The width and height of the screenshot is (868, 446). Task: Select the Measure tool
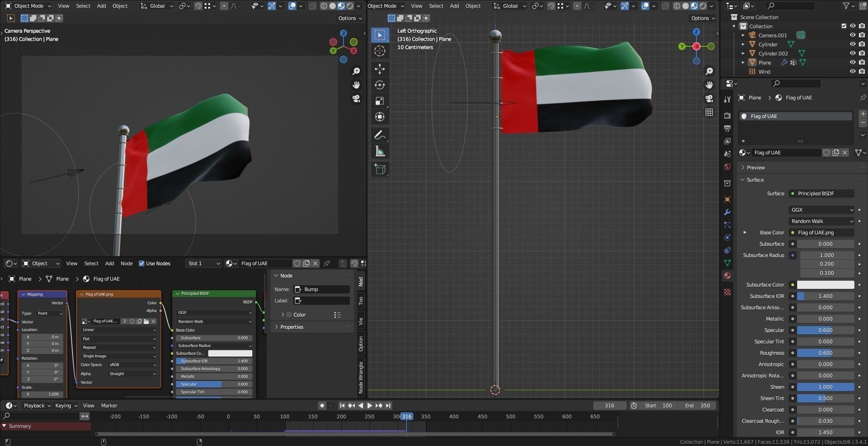coord(380,151)
